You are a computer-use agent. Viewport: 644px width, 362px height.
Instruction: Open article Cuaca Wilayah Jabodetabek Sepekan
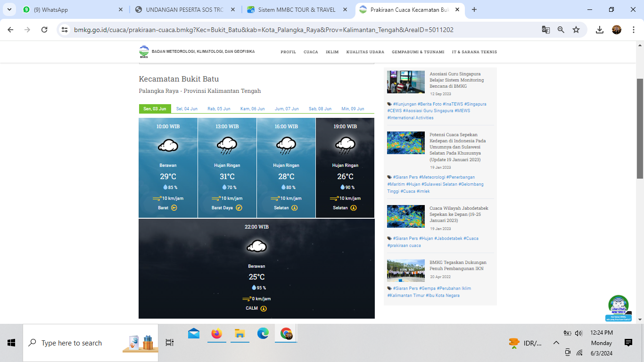click(x=459, y=214)
